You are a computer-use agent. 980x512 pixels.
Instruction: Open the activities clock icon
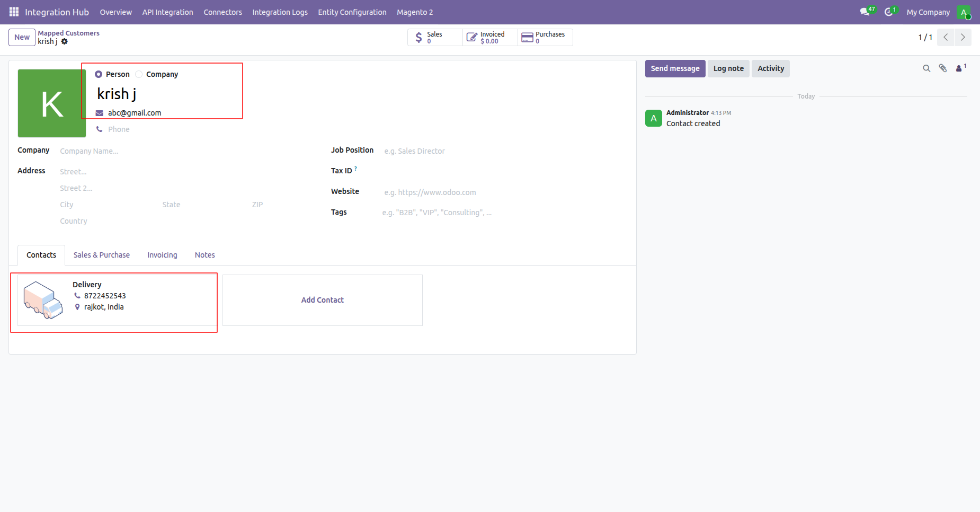890,12
